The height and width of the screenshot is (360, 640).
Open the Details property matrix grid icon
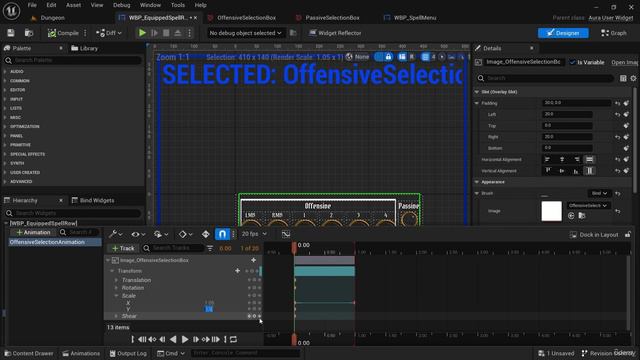pyautogui.click(x=623, y=78)
